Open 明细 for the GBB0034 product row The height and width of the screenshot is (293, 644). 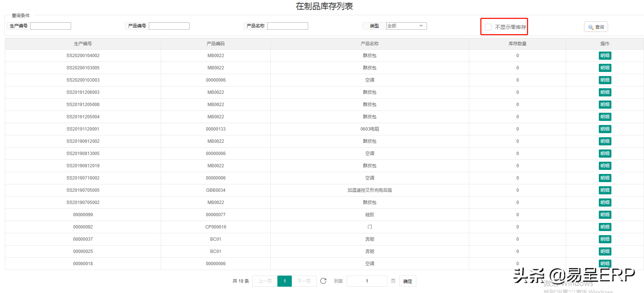(605, 190)
